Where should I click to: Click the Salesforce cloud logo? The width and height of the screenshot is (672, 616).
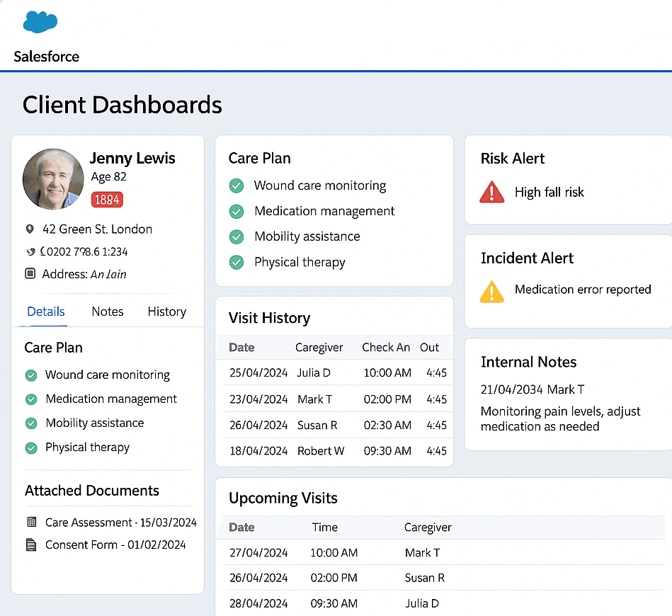point(40,22)
